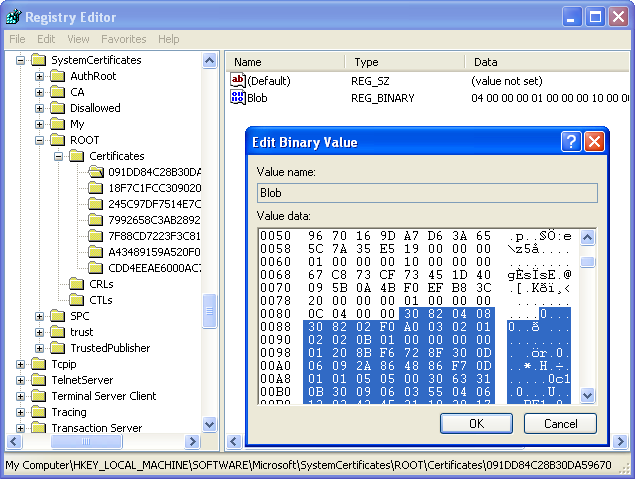635x479 pixels.
Task: Click the Value data vertical scrollbar
Action: 587,320
